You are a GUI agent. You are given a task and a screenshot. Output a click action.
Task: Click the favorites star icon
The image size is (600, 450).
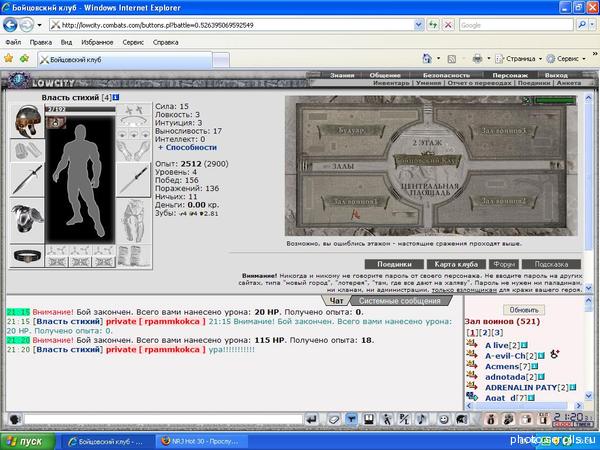[8, 59]
